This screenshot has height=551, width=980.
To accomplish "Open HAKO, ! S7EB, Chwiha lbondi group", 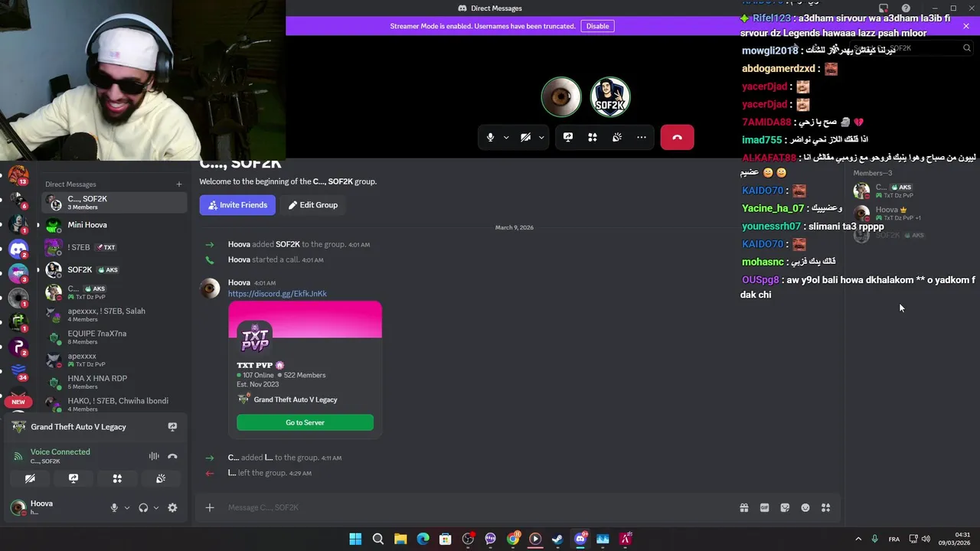I will click(113, 404).
